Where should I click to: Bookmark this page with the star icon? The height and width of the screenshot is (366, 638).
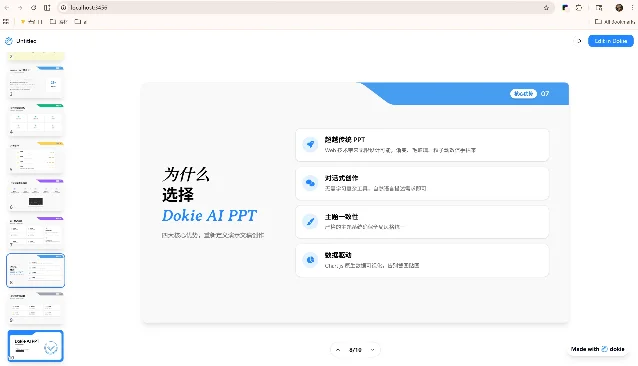[x=546, y=8]
